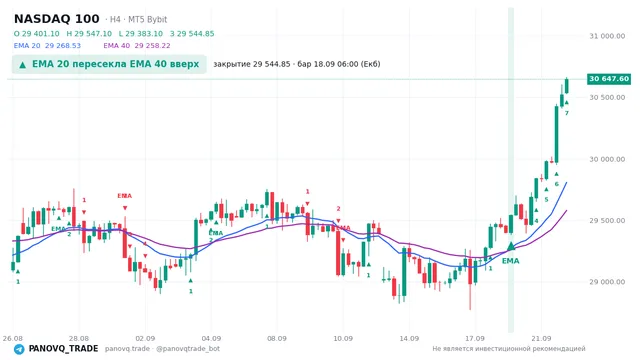
Task: Click the 21.09 date axis label
Action: [x=541, y=338]
